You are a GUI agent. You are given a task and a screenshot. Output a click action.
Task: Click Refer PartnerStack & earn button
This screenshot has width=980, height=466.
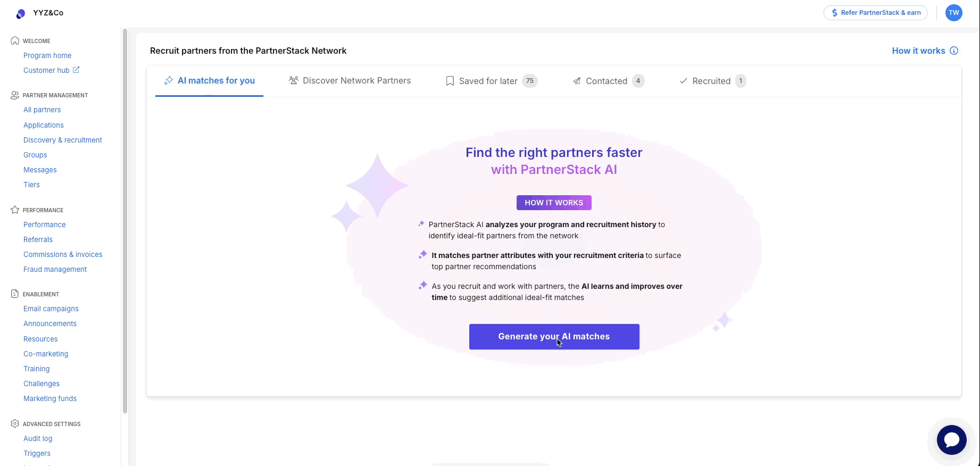tap(876, 13)
